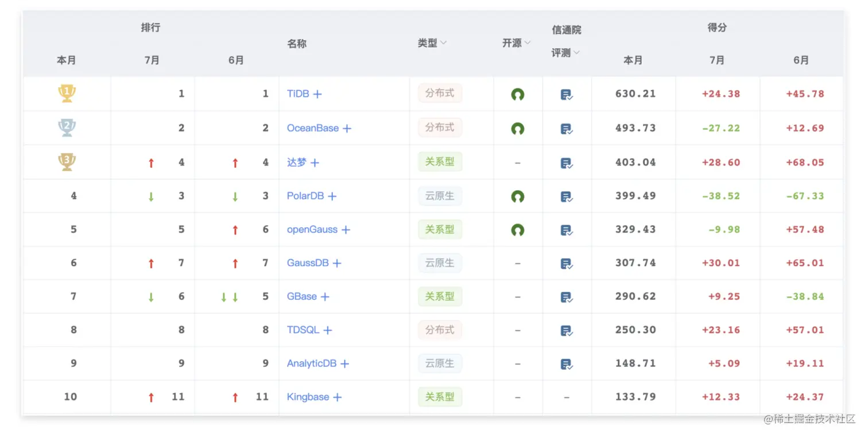The width and height of the screenshot is (868, 437).
Task: Click the score value 493.73
Action: pyautogui.click(x=635, y=128)
